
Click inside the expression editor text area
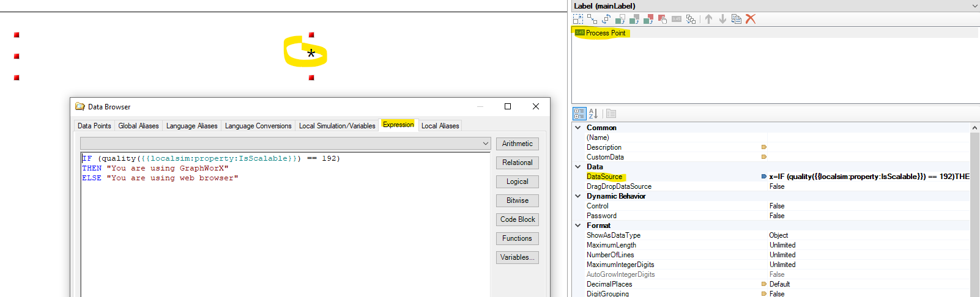[x=285, y=232]
